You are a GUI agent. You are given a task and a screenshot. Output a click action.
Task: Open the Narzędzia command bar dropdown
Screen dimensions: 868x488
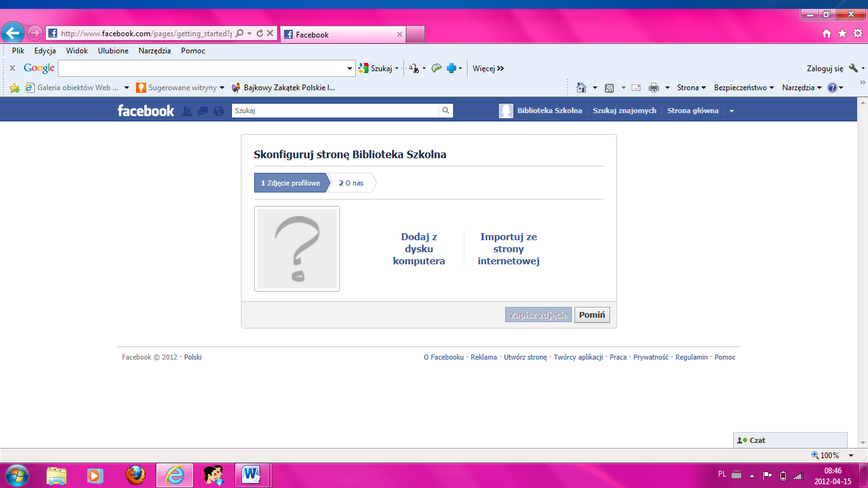pos(802,88)
